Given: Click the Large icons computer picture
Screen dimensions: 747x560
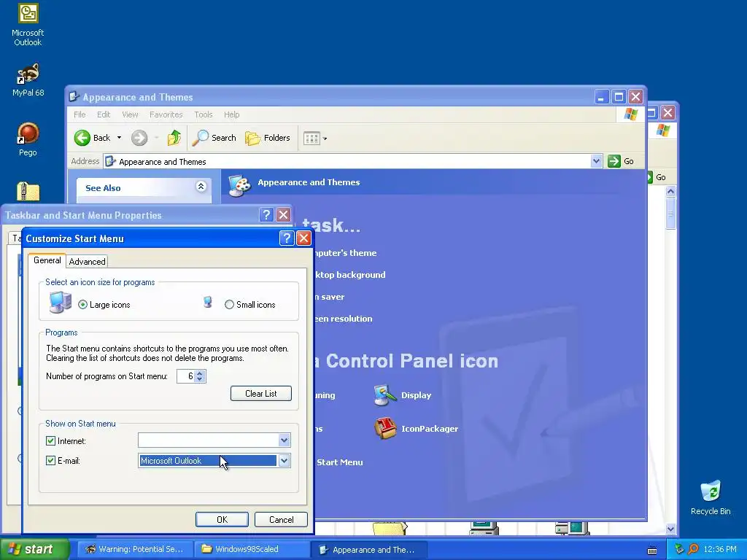Looking at the screenshot, I should (x=61, y=303).
